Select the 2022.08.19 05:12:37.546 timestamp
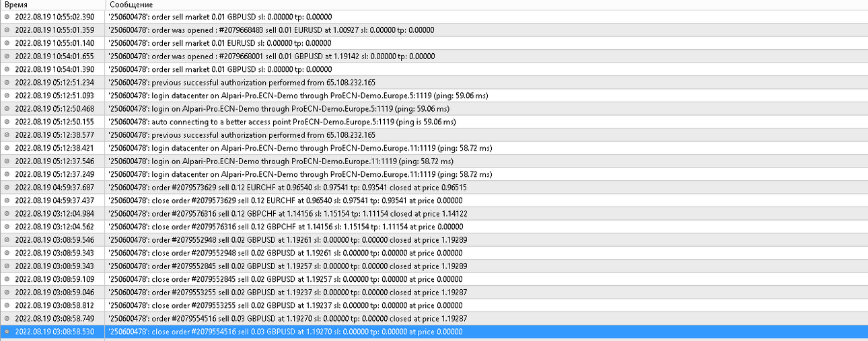Image resolution: width=868 pixels, height=341 pixels. 55,161
